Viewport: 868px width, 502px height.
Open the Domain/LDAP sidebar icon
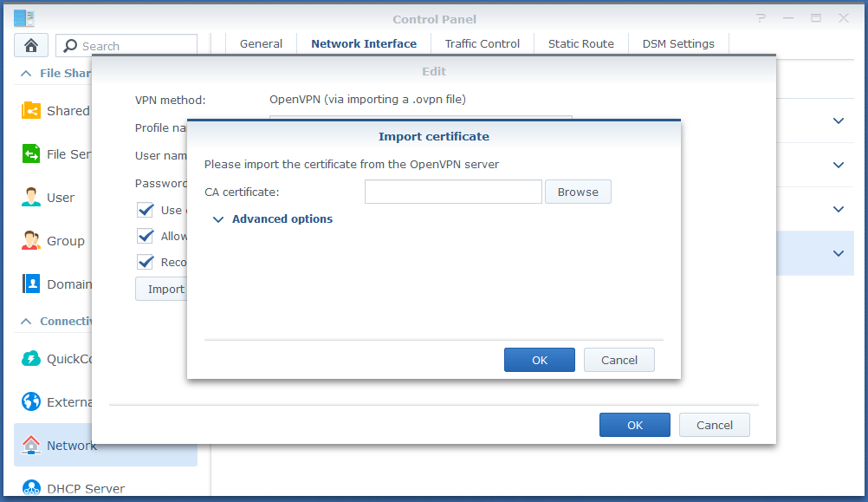click(31, 284)
